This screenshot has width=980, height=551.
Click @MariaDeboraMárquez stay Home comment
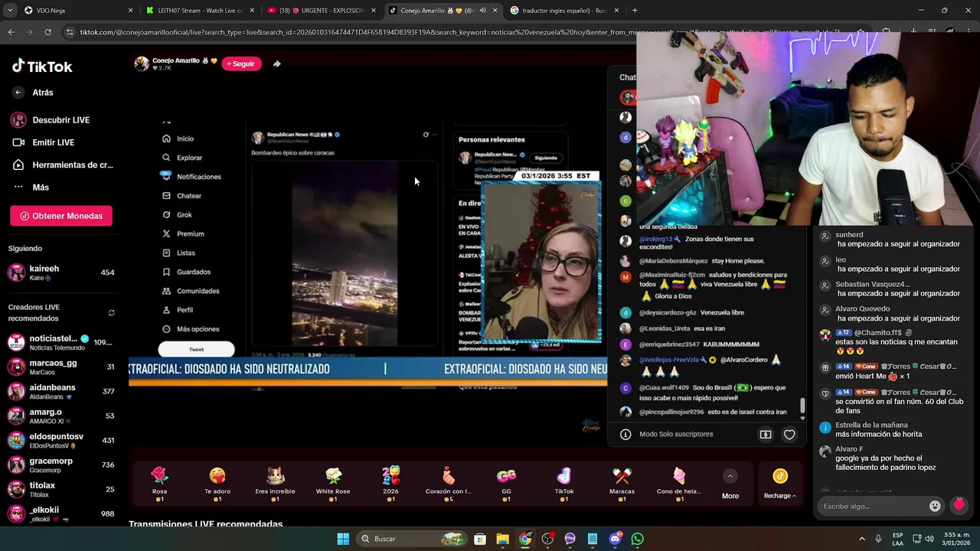pyautogui.click(x=701, y=261)
